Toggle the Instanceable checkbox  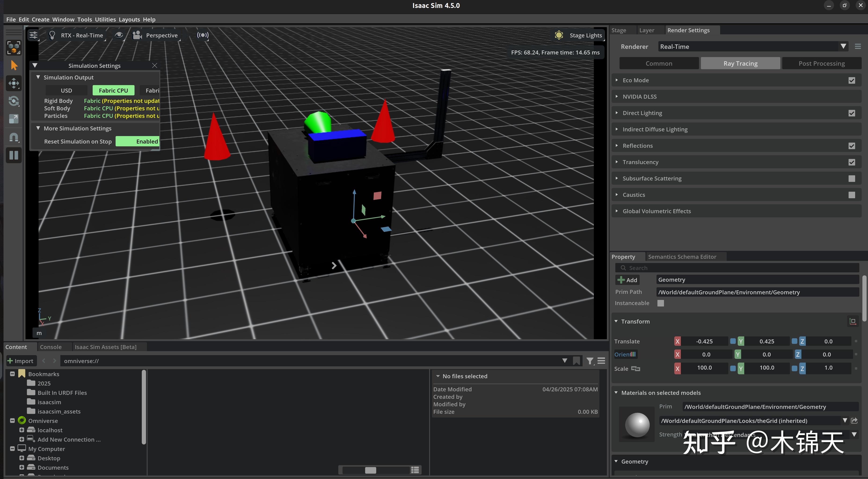660,303
